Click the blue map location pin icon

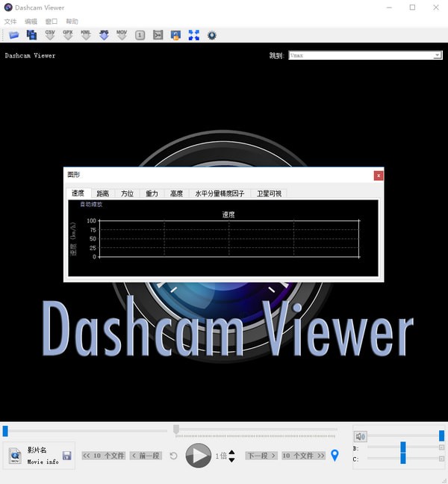pyautogui.click(x=335, y=455)
